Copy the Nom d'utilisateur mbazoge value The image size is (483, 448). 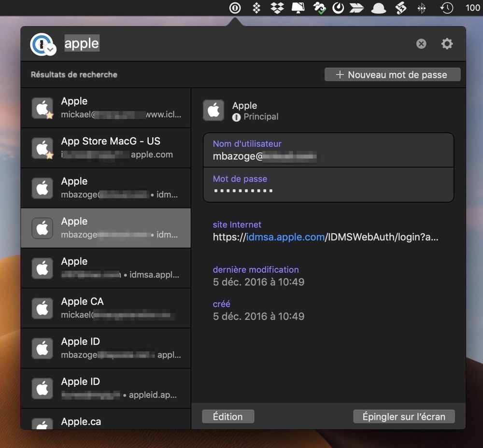click(328, 150)
